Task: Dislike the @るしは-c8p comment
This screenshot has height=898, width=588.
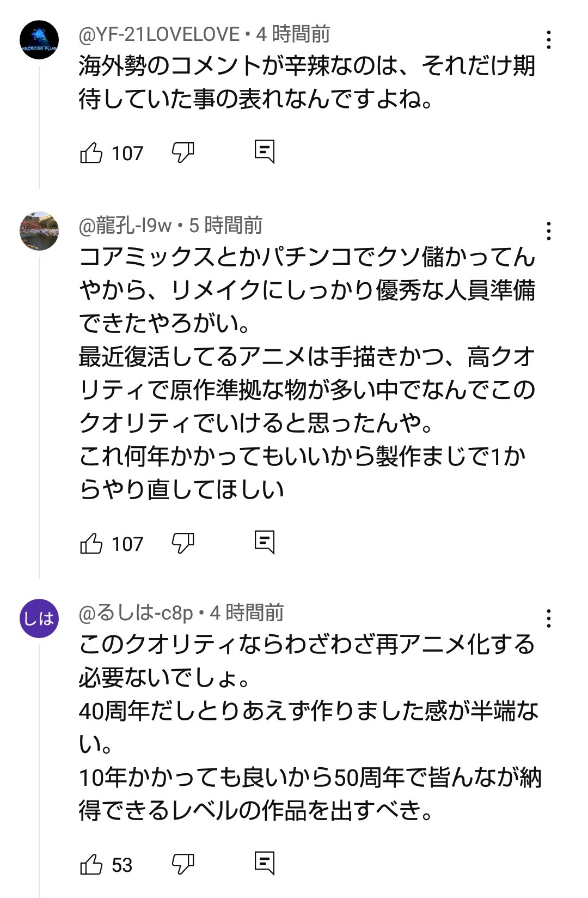Action: point(183,865)
